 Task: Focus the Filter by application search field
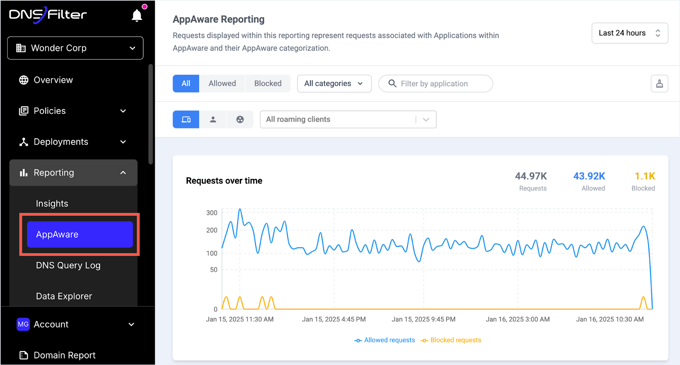click(435, 83)
